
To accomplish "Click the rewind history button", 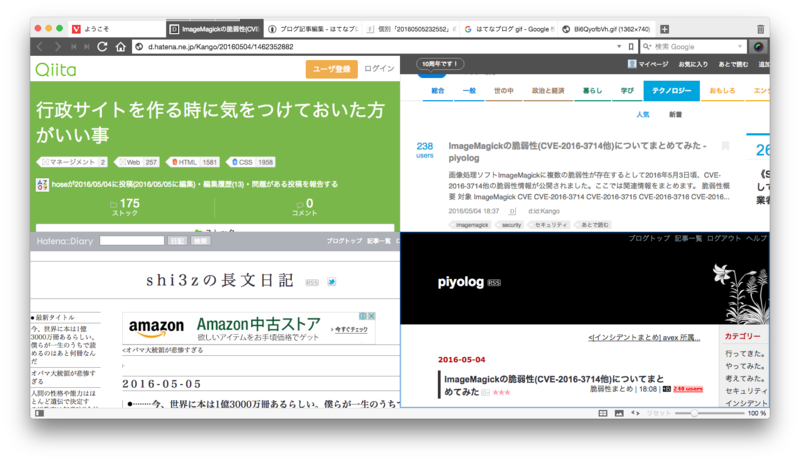I will [73, 47].
